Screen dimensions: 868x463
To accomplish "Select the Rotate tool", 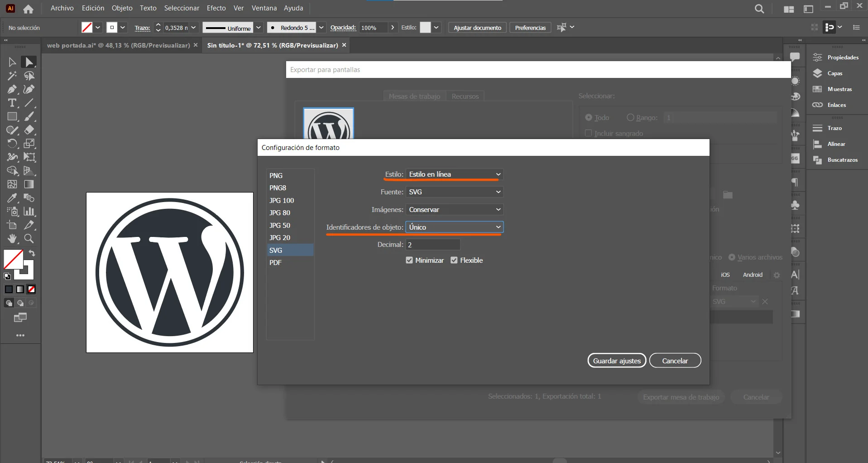I will [x=12, y=144].
